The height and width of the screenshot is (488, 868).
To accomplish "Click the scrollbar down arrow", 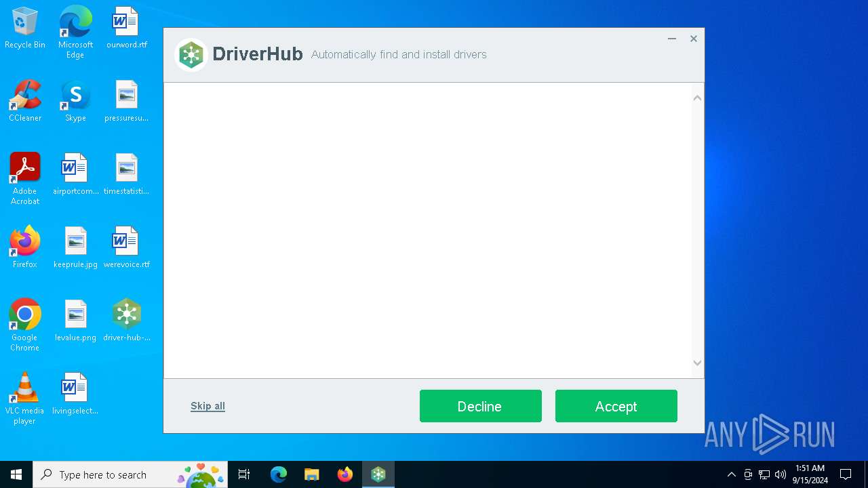I will pyautogui.click(x=697, y=363).
